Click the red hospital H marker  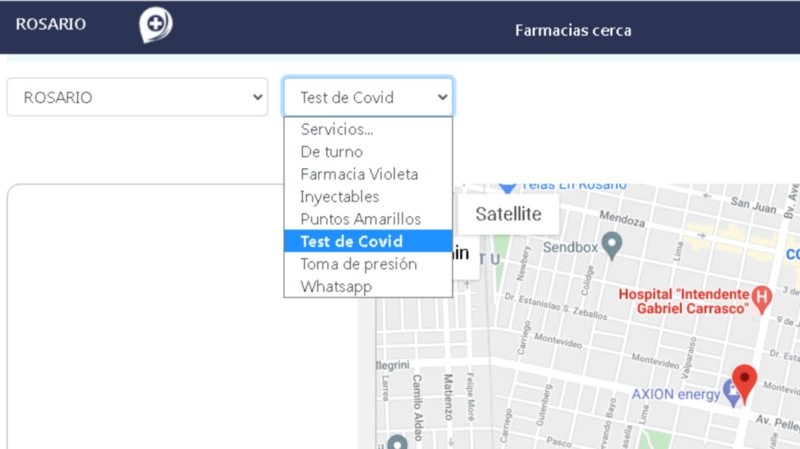click(762, 297)
